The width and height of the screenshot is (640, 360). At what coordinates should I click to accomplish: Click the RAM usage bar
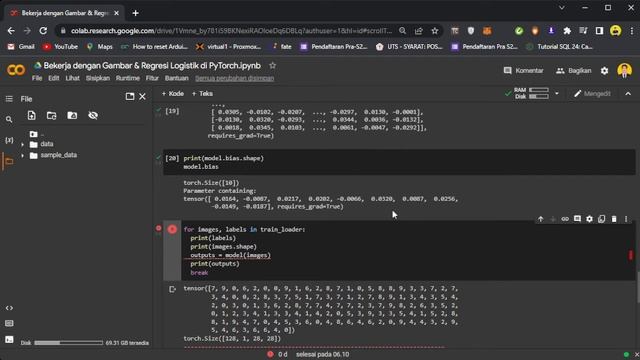click(x=539, y=90)
